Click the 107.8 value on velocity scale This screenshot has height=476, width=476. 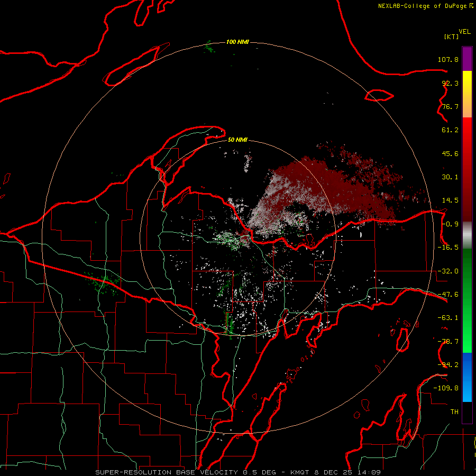[x=448, y=59]
